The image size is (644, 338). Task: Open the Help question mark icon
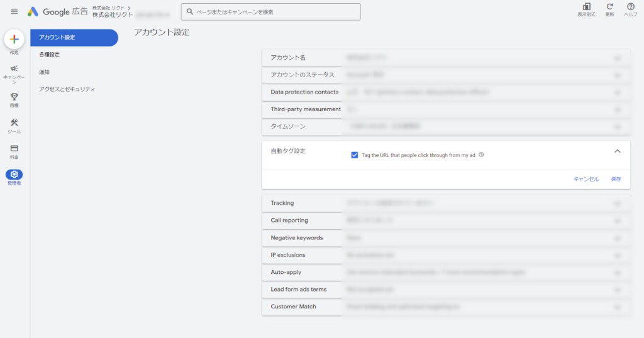[630, 6]
